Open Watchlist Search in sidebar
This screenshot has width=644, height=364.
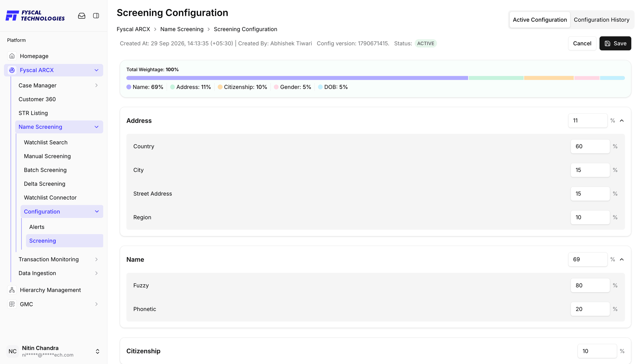(x=46, y=142)
